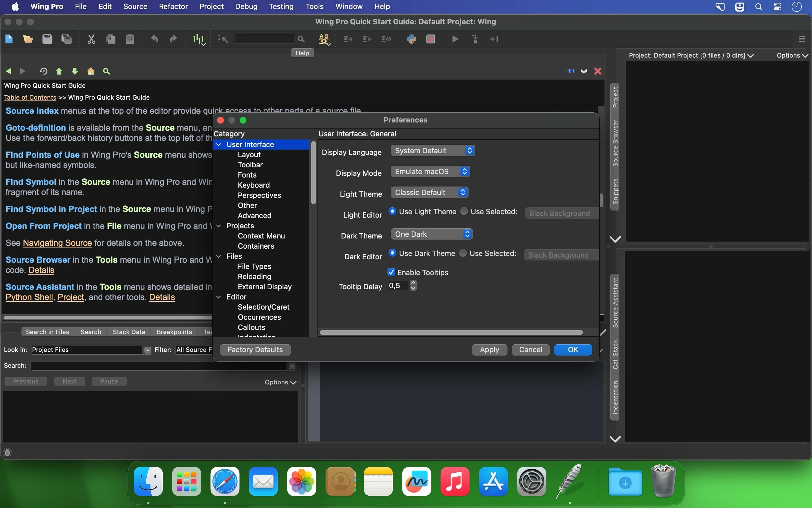This screenshot has height=508, width=812.
Task: Click the Preferences horizontal scrollbar
Action: click(x=451, y=333)
